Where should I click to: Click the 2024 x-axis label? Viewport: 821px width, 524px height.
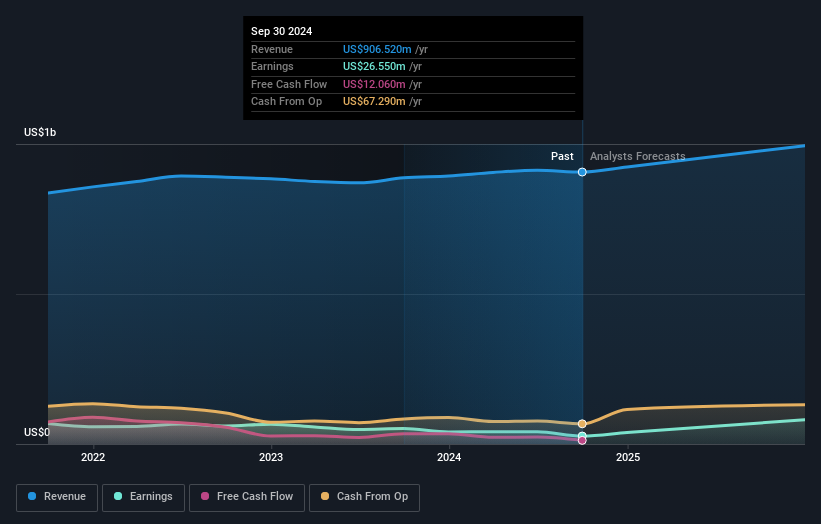pos(449,457)
